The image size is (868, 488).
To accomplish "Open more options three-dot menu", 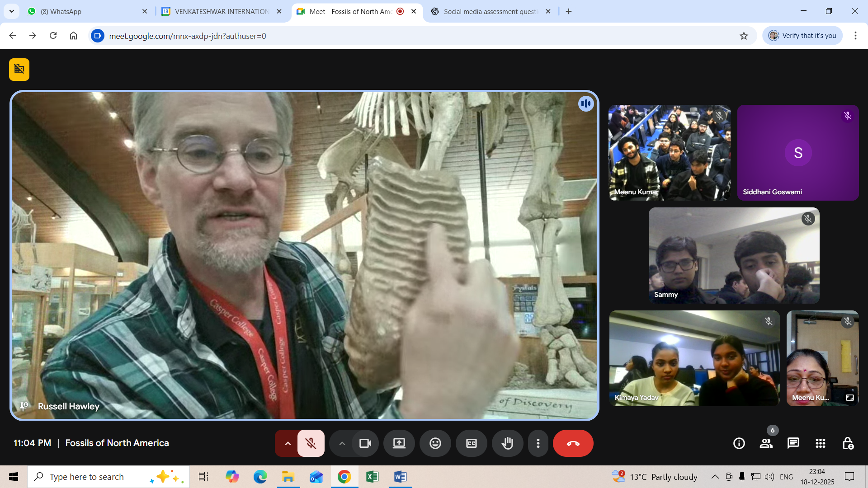I will point(538,443).
